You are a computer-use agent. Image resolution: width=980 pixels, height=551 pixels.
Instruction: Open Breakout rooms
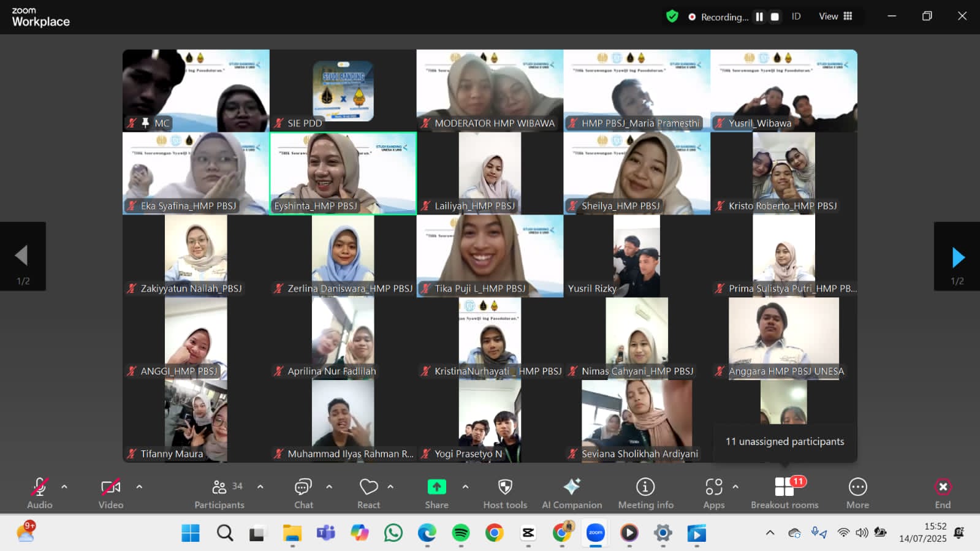[x=784, y=493]
